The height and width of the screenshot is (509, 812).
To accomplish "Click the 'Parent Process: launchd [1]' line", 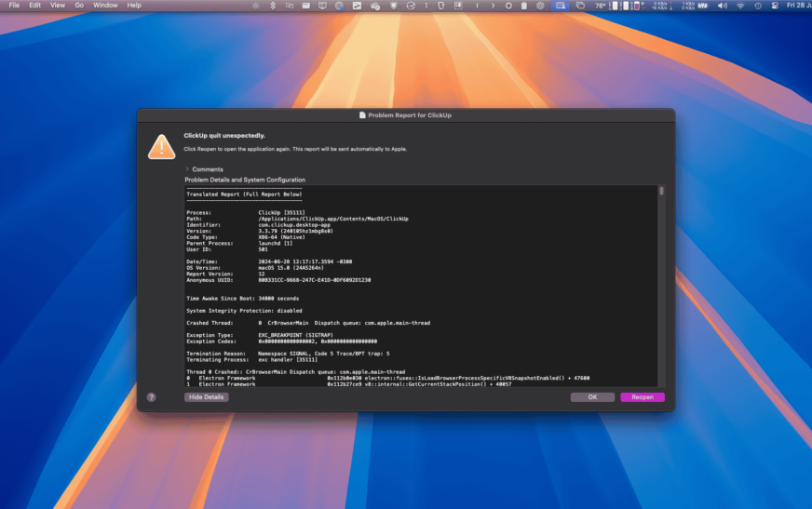I will (x=239, y=243).
